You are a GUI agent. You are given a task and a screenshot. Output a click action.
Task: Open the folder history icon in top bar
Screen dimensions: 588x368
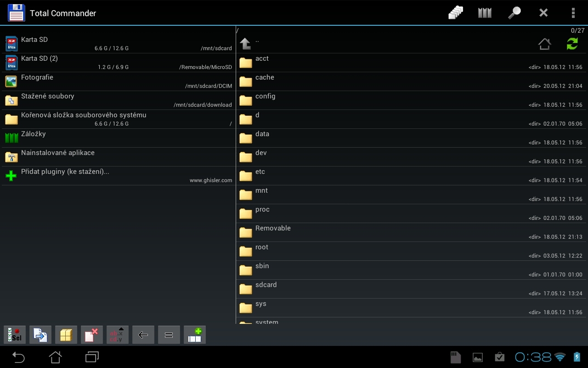coord(455,13)
